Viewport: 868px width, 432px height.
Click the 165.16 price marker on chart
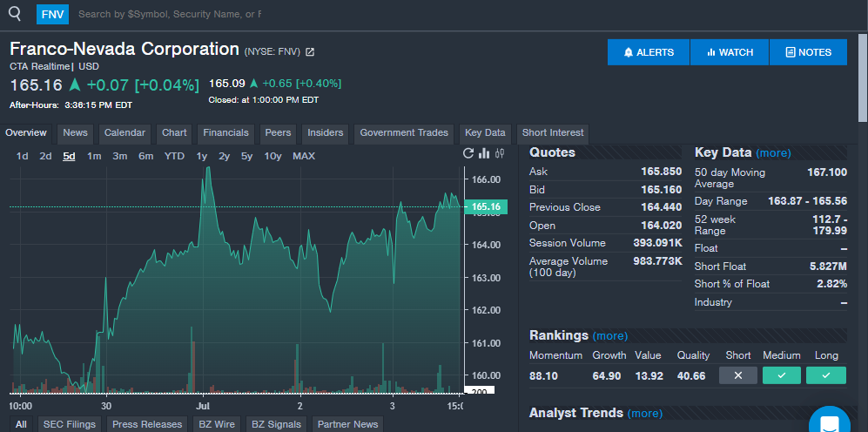click(x=486, y=207)
